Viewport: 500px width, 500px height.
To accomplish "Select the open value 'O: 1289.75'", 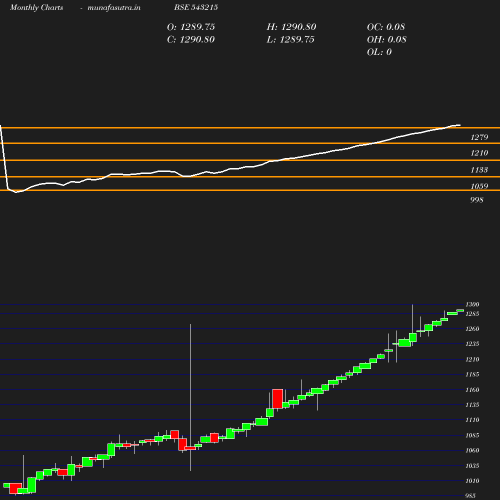I will [191, 27].
